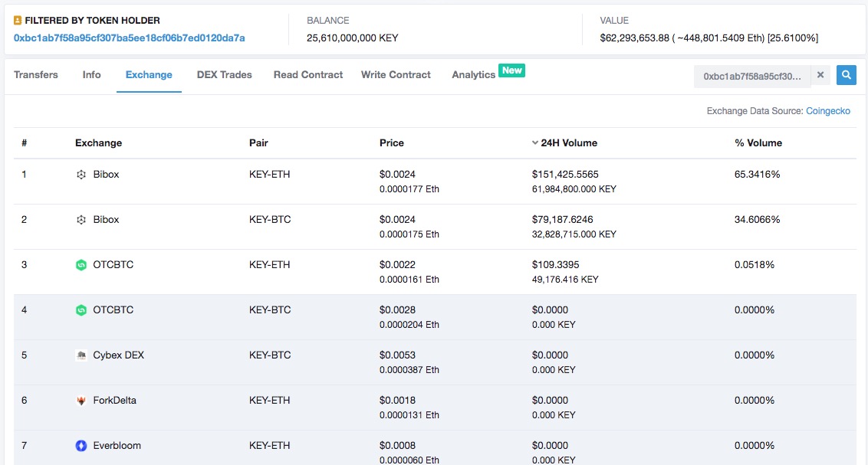
Task: Click OTCBTC logo in row 4
Action: (81, 310)
